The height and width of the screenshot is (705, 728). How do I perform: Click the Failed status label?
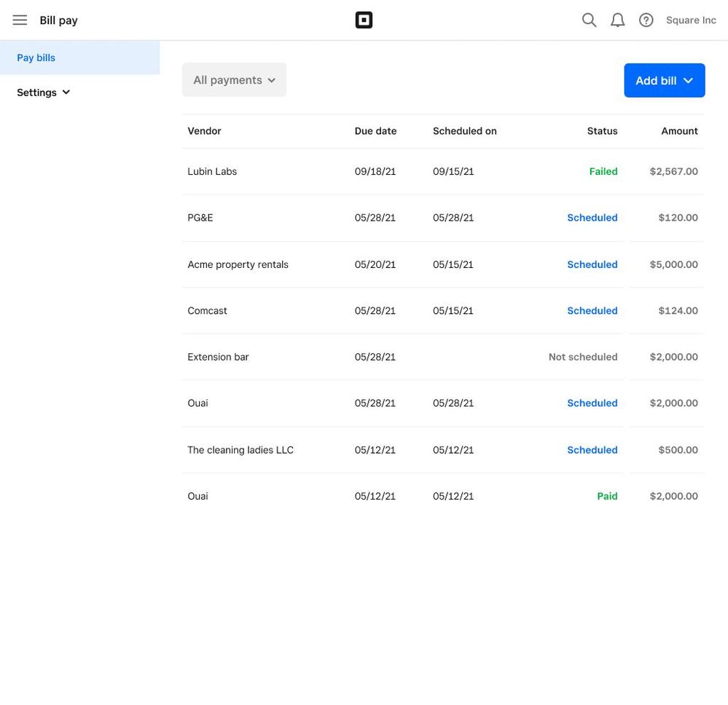[x=603, y=172]
